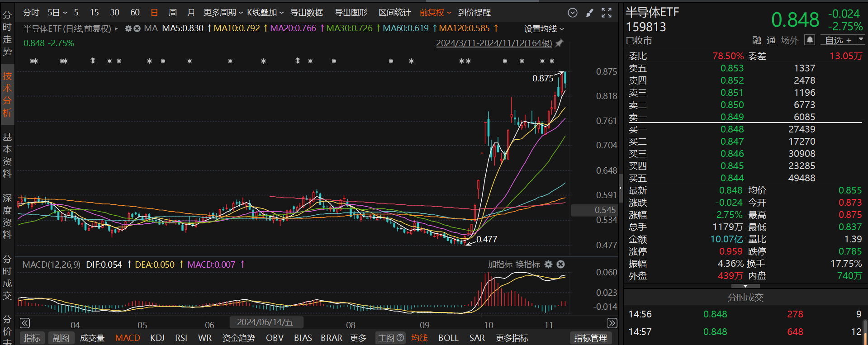Screen dimensions: 868x345
Task: Select the KDJ indicator tab
Action: pyautogui.click(x=157, y=338)
